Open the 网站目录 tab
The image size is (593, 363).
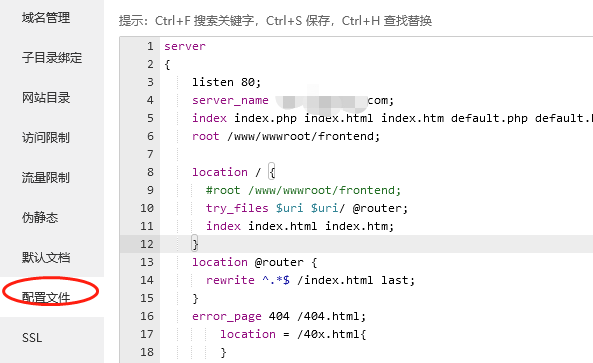tap(46, 98)
